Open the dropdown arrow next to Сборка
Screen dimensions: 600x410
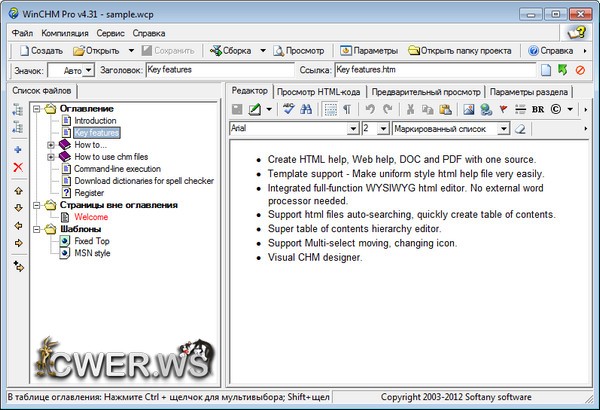pyautogui.click(x=263, y=51)
